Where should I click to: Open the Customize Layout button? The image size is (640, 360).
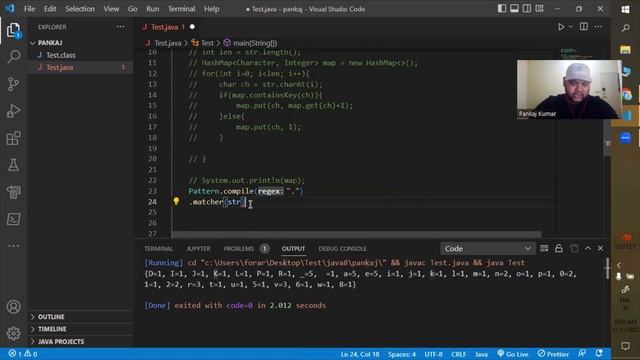pos(540,9)
